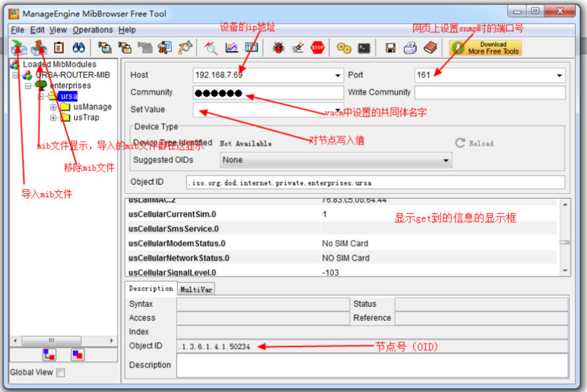The width and height of the screenshot is (587, 392).
Task: Click the grayed-out GetBulk toolbar icon
Action: [x=145, y=47]
